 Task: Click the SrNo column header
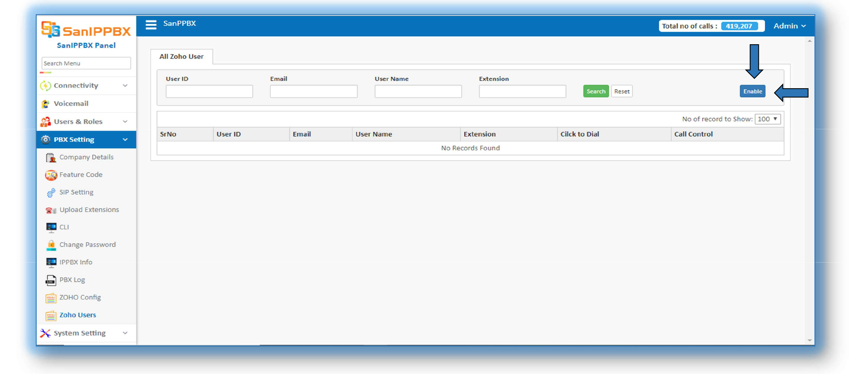(185, 134)
